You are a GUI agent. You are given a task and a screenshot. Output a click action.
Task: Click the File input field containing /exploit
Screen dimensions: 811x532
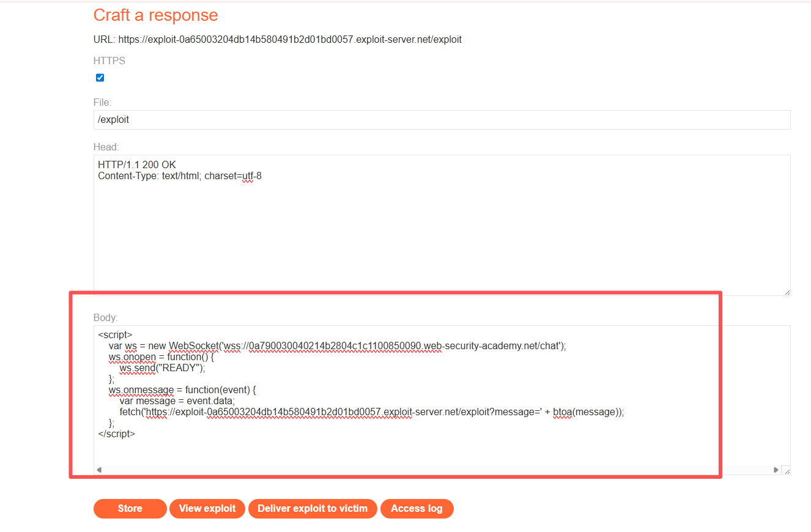point(442,120)
